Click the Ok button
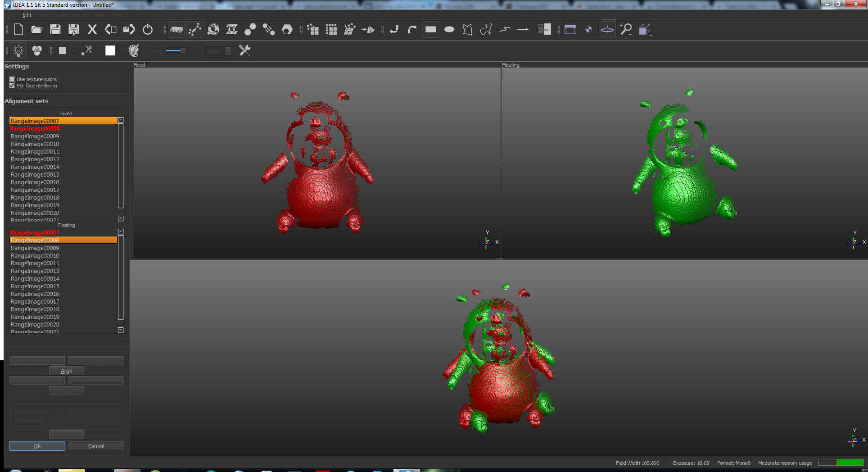Viewport: 868px width, 472px height. (x=37, y=446)
